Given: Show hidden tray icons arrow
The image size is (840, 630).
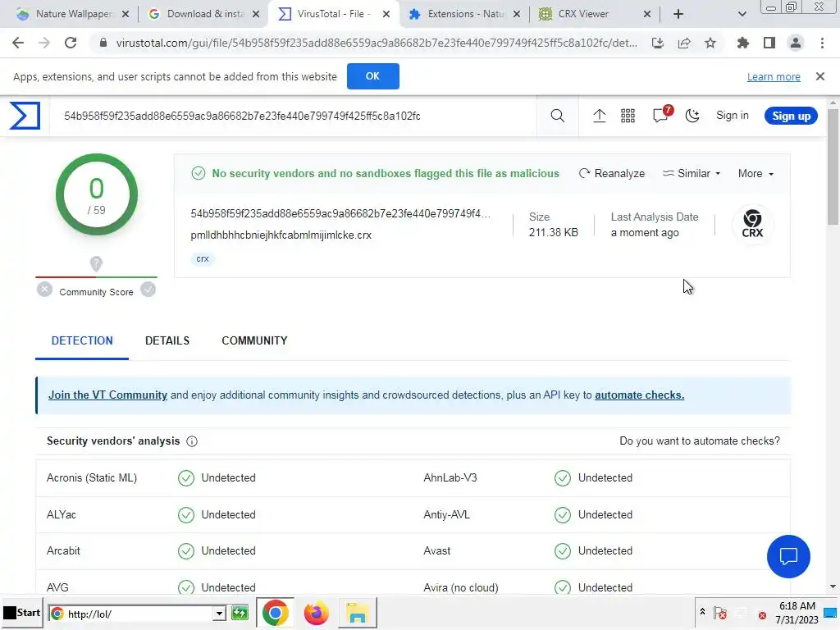Looking at the screenshot, I should click(x=702, y=612).
